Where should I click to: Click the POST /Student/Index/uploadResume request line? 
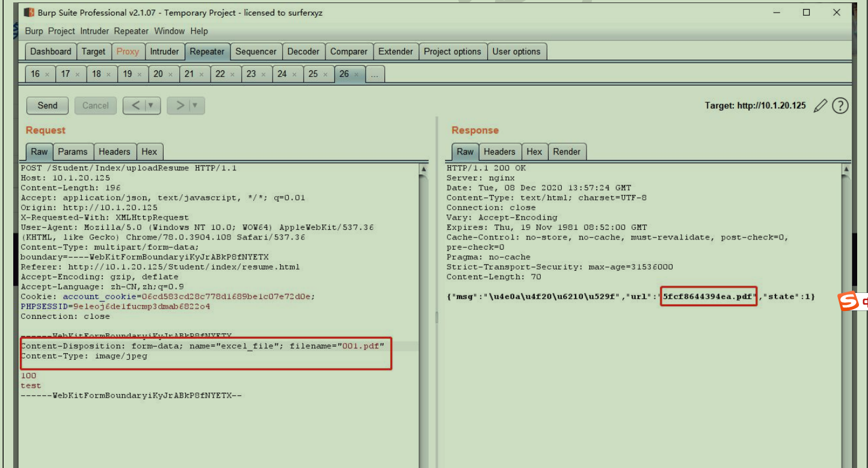click(129, 168)
